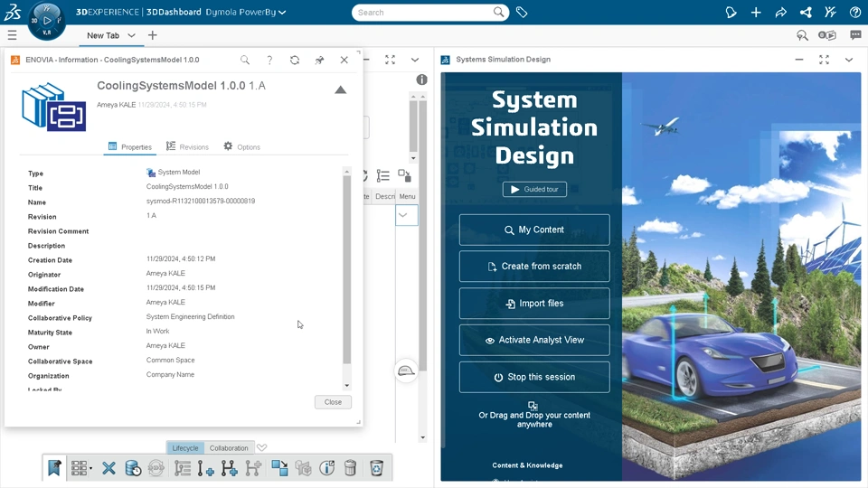868x488 pixels.
Task: Switch to the Options tab
Action: click(242, 146)
